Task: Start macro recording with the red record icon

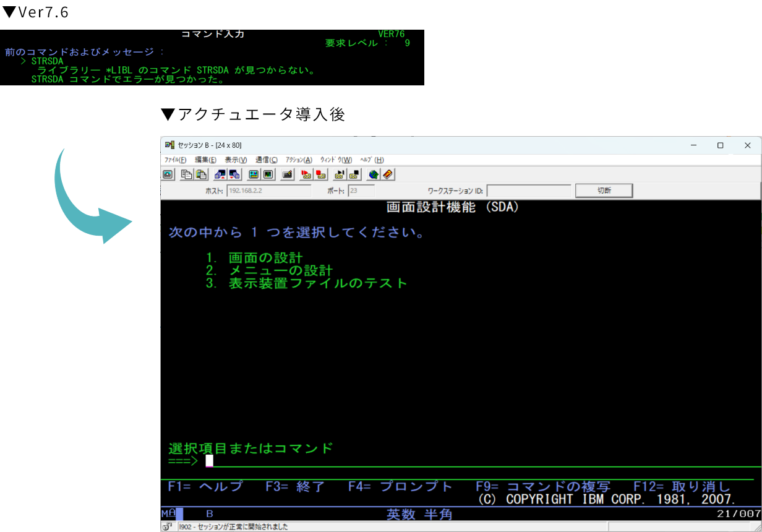Action: pyautogui.click(x=306, y=174)
